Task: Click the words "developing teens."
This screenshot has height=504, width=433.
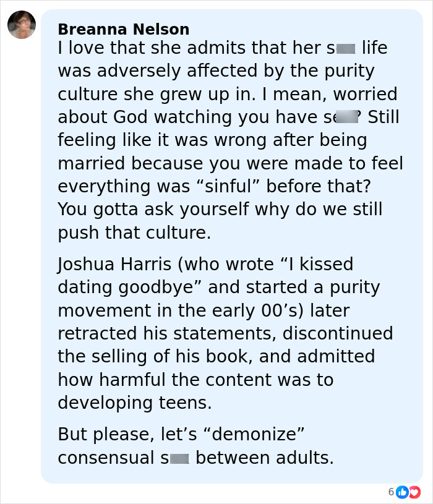Action: click(x=134, y=403)
